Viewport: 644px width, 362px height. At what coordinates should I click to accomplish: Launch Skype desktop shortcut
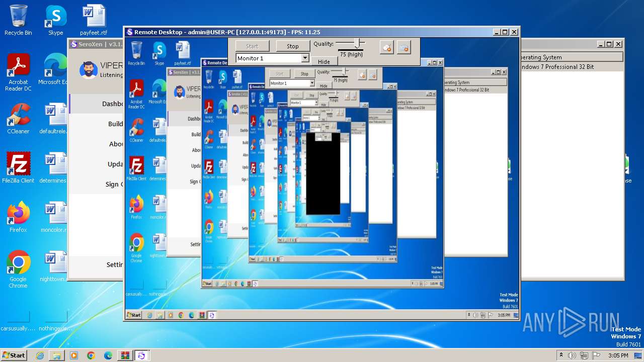(55, 21)
